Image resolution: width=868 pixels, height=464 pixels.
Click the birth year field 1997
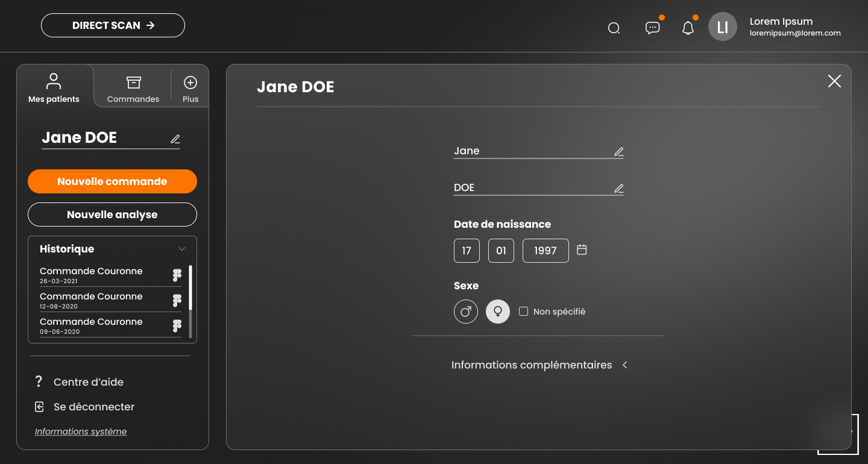[546, 251]
